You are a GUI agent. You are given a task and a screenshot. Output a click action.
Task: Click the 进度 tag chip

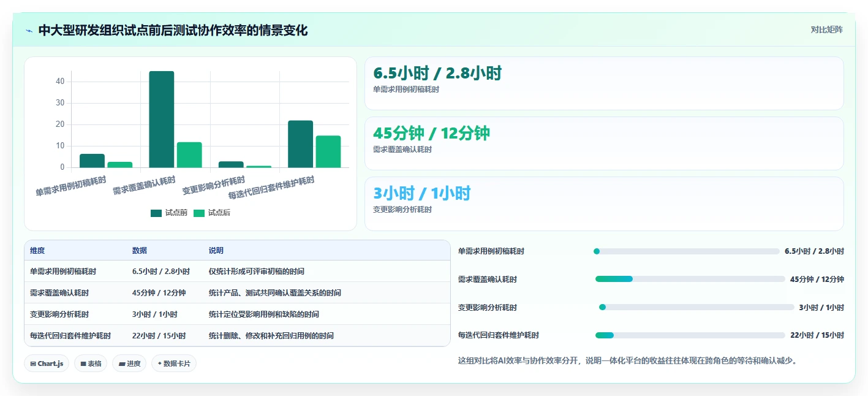click(x=129, y=364)
